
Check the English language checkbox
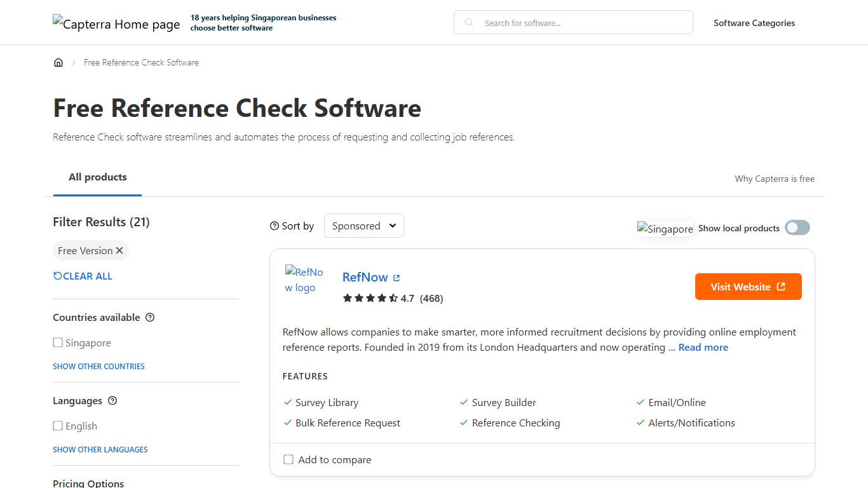click(58, 426)
